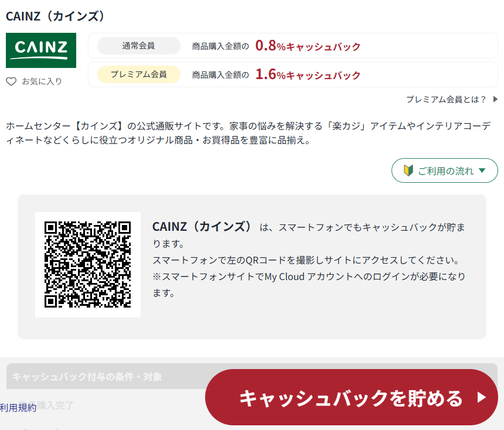Toggle the お気に入り favorite label
Image resolution: width=504 pixels, height=430 pixels.
(x=42, y=81)
